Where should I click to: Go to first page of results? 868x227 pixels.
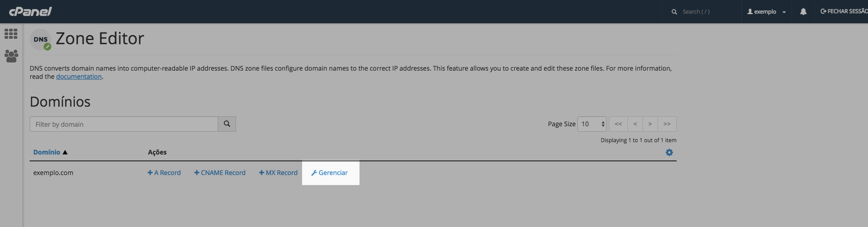pos(618,124)
